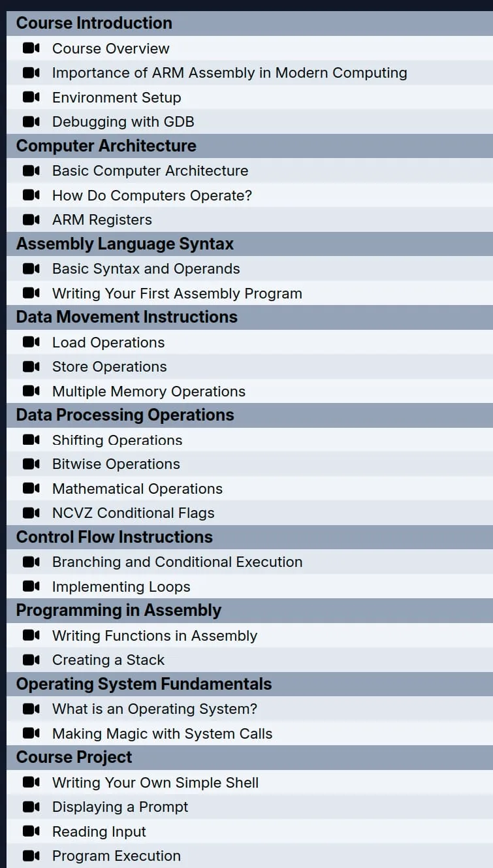This screenshot has height=868, width=493.
Task: Click the camera icon for Reading Input
Action: pos(31,831)
